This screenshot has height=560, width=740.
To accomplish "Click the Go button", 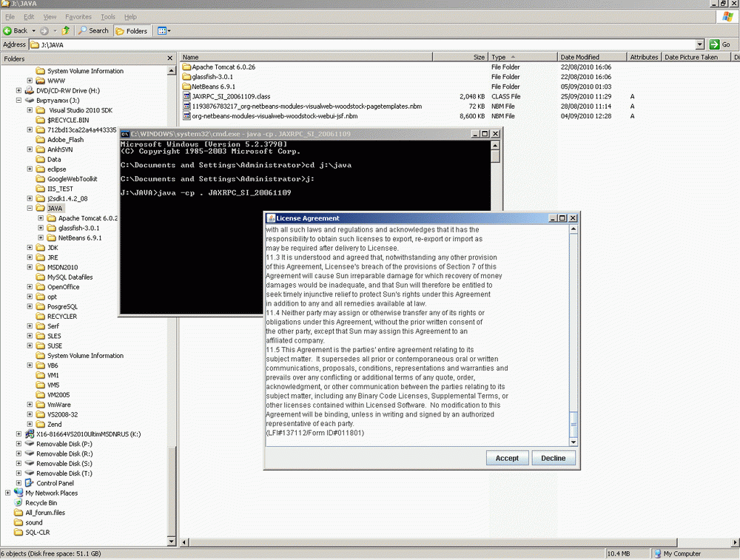I will [x=721, y=45].
